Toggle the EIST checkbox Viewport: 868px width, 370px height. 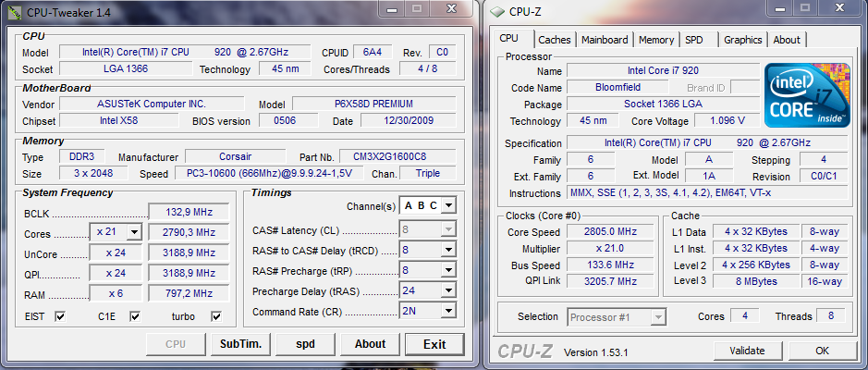tap(60, 316)
